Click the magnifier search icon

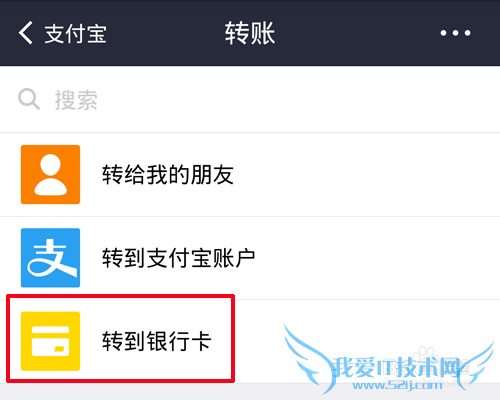coord(29,99)
